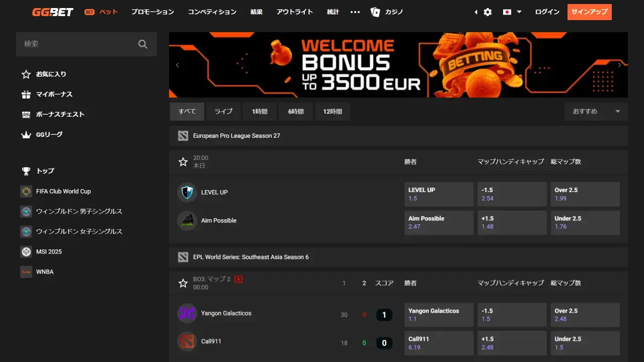Favorite the BO3 Yangon Galacticos match
Screen dimensions: 644x362
click(x=183, y=284)
